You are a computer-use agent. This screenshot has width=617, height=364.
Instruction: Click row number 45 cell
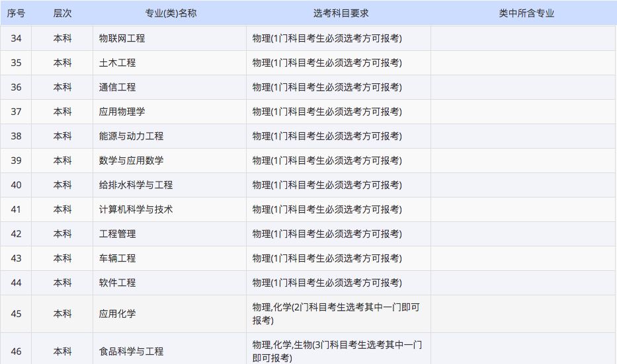click(x=16, y=314)
